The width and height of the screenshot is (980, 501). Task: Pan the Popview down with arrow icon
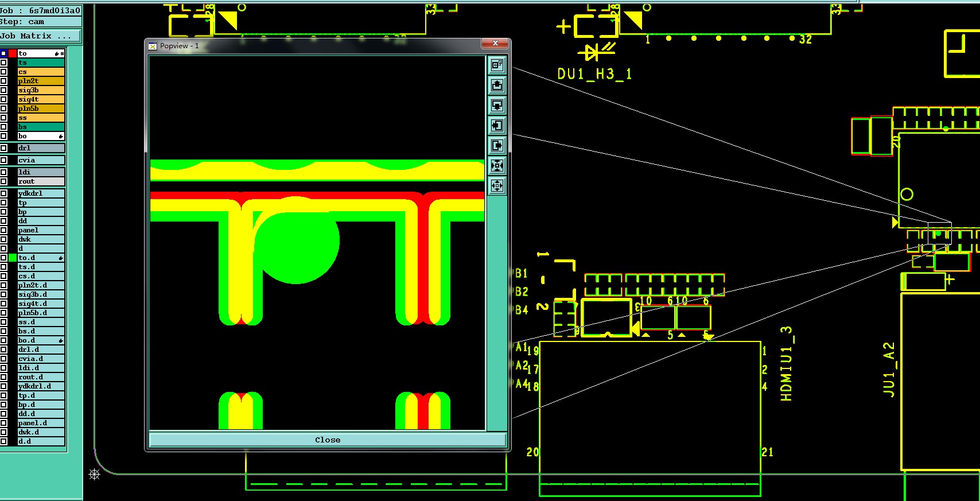[x=497, y=106]
